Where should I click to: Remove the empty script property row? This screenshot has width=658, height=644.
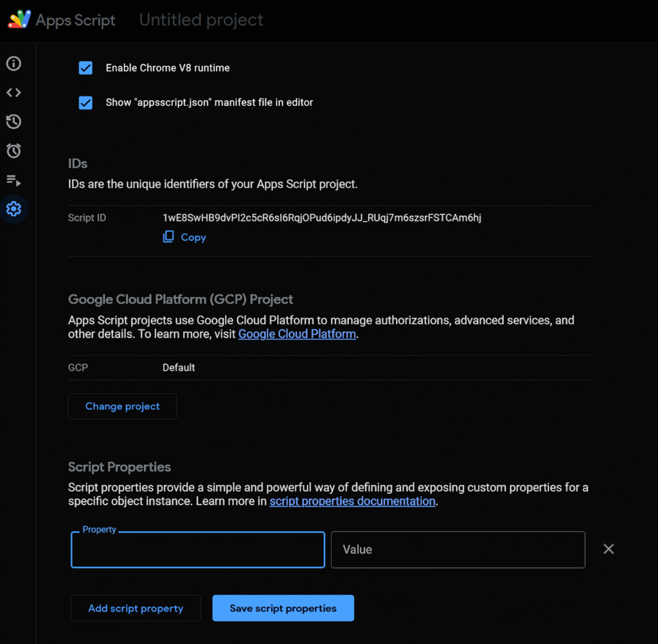[x=609, y=549]
